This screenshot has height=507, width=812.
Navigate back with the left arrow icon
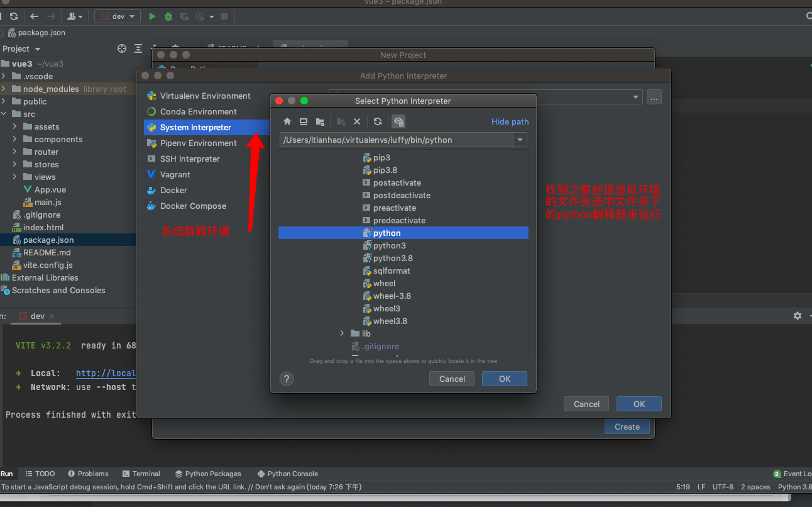34,16
